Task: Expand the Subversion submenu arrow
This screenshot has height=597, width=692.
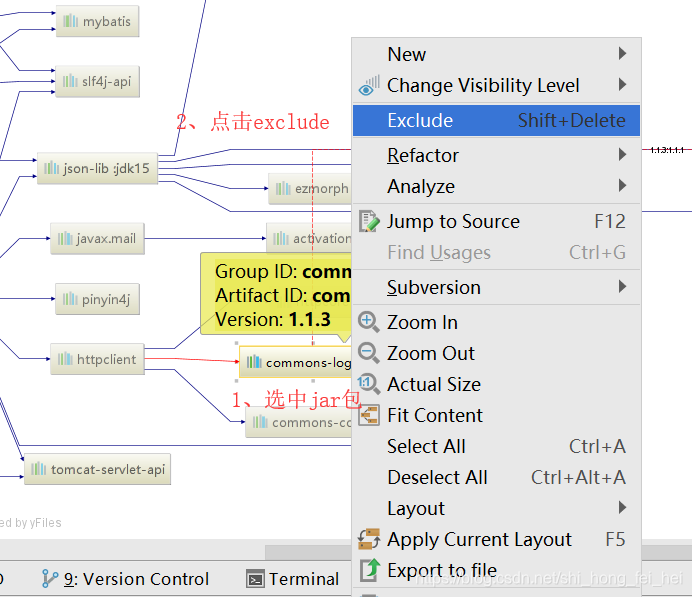Action: 622,286
